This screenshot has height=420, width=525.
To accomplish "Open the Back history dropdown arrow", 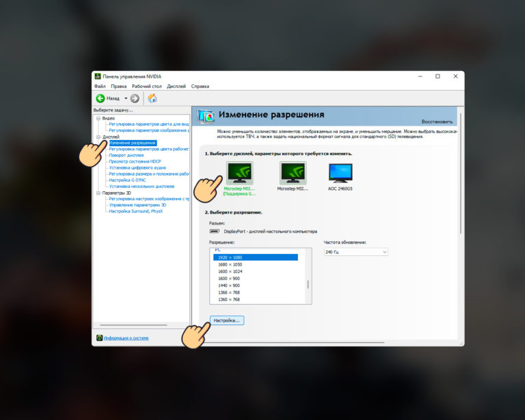I will click(x=126, y=98).
